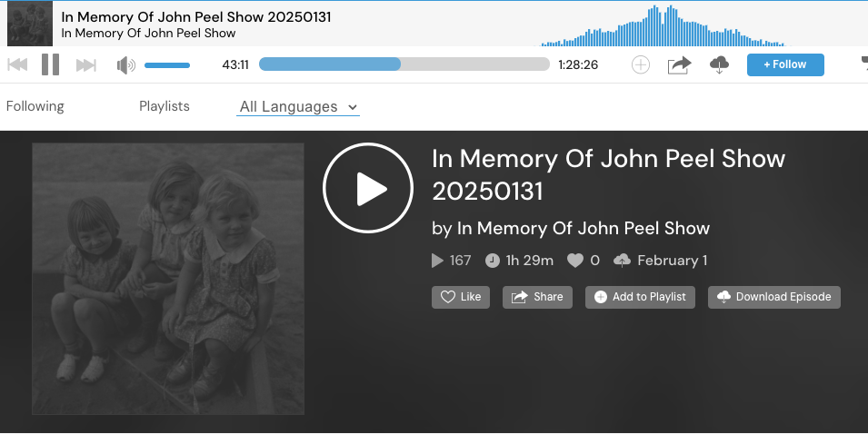Follow the show with + Follow button
The height and width of the screenshot is (434, 868).
[x=785, y=64]
